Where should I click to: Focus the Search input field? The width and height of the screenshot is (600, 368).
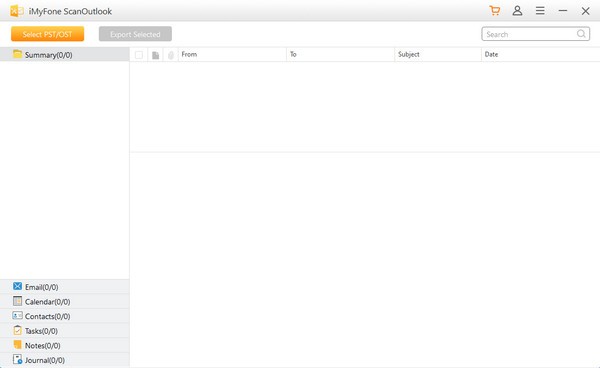click(x=535, y=34)
